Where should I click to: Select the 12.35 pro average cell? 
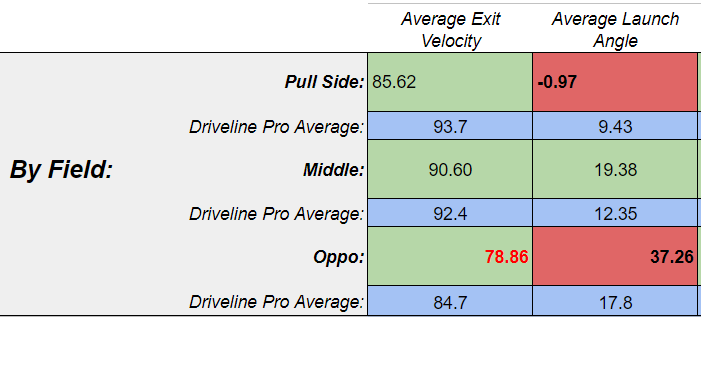coord(615,213)
